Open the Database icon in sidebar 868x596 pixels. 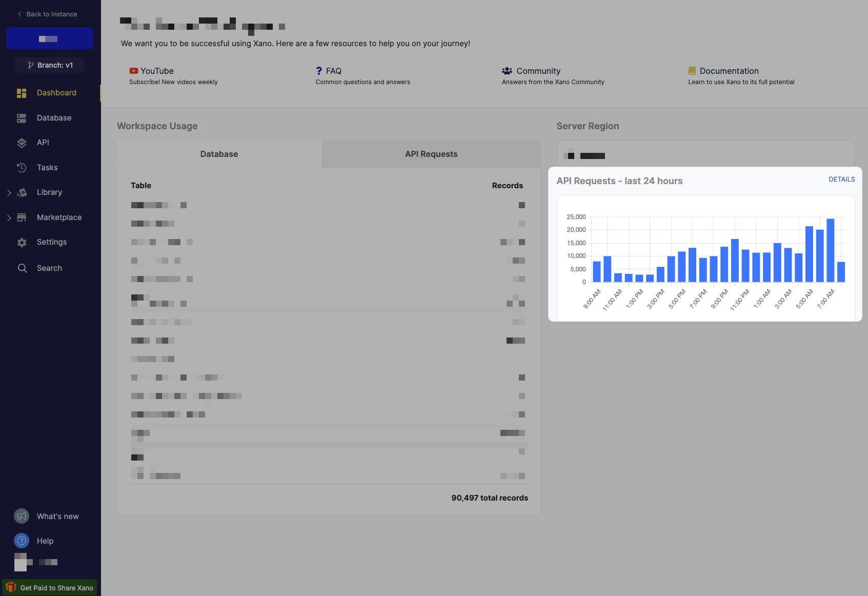pos(22,118)
